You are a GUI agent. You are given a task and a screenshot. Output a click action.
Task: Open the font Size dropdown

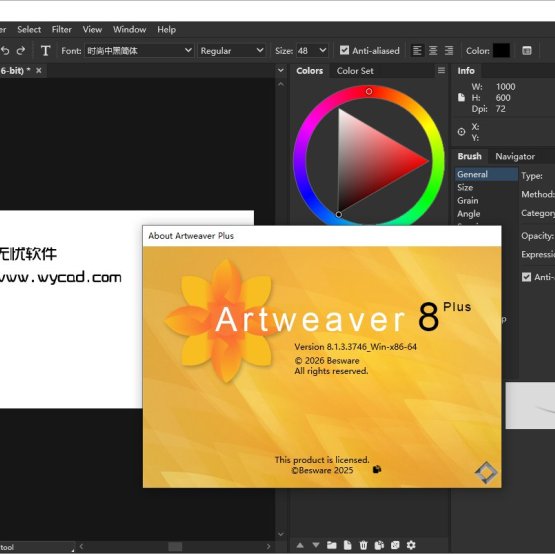pyautogui.click(x=312, y=51)
